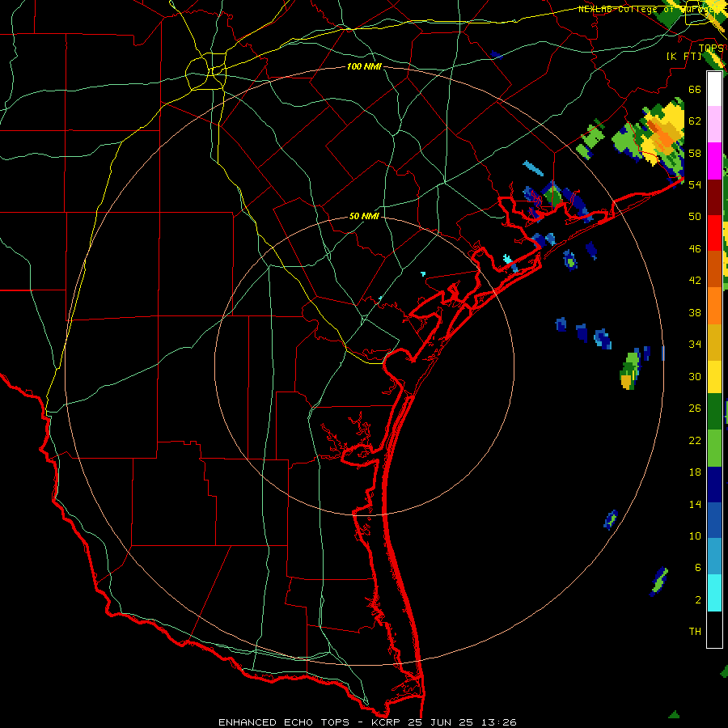
Task: Click the "50 NMI" range ring label
Action: (x=364, y=216)
